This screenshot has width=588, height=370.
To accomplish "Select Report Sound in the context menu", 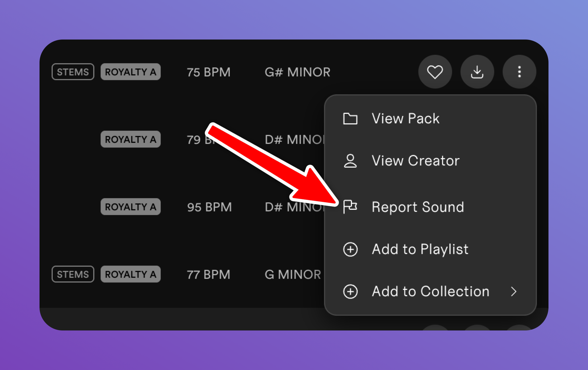I will click(418, 207).
